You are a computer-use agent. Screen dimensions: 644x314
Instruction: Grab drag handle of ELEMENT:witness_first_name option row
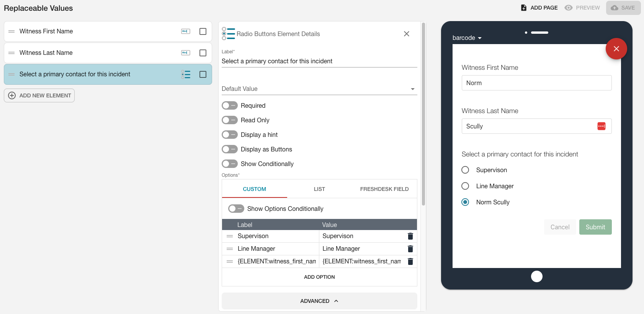click(x=230, y=261)
